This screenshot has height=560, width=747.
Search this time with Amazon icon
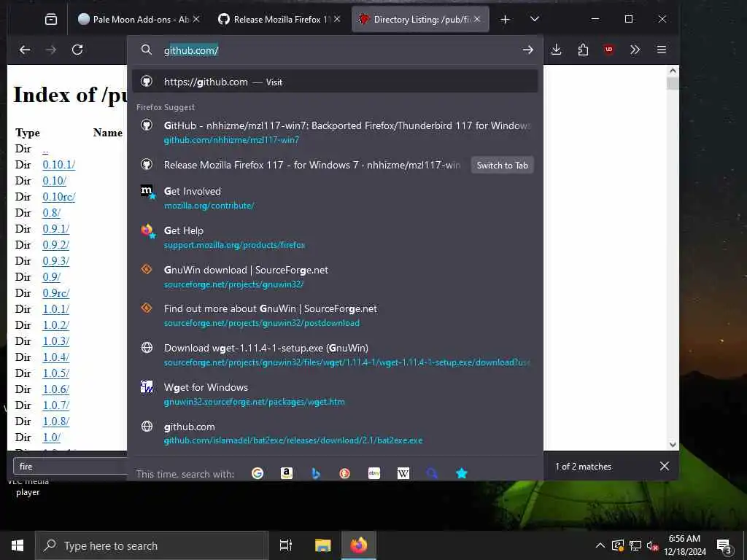click(x=286, y=473)
